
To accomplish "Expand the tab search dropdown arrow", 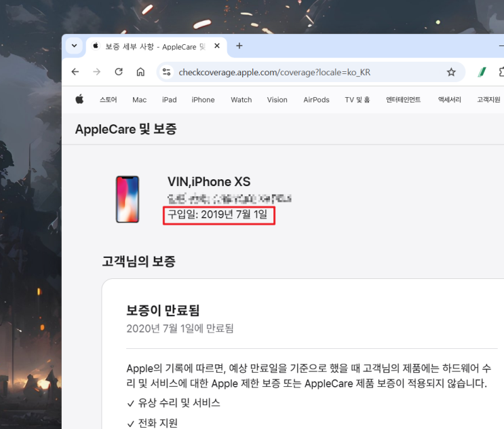I will [x=74, y=45].
